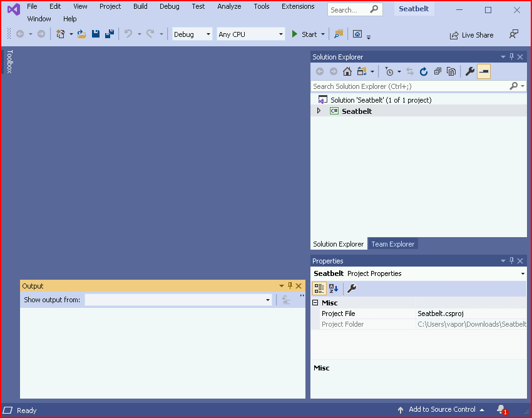Click Show All Files icon
532x418 pixels.
coord(451,71)
